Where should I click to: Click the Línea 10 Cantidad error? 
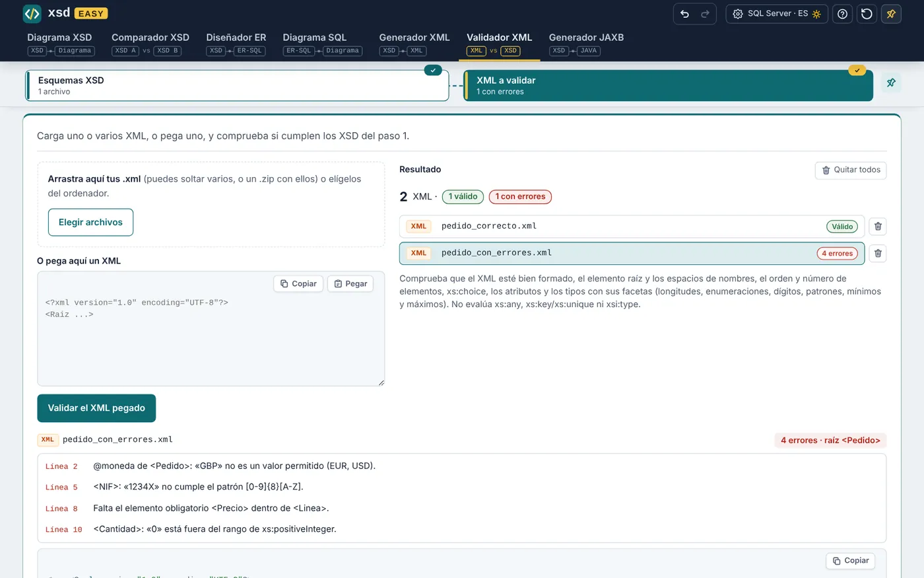tap(461, 530)
